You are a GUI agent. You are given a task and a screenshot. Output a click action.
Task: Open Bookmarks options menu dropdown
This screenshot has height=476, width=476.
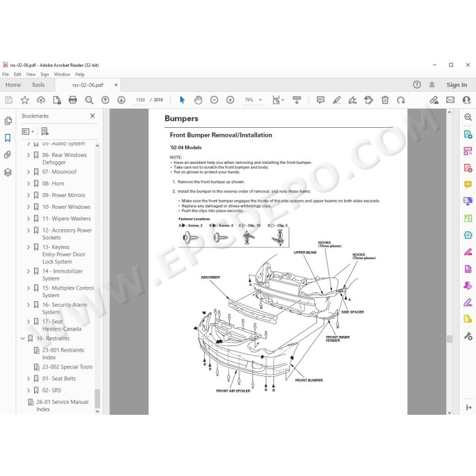coord(28,131)
